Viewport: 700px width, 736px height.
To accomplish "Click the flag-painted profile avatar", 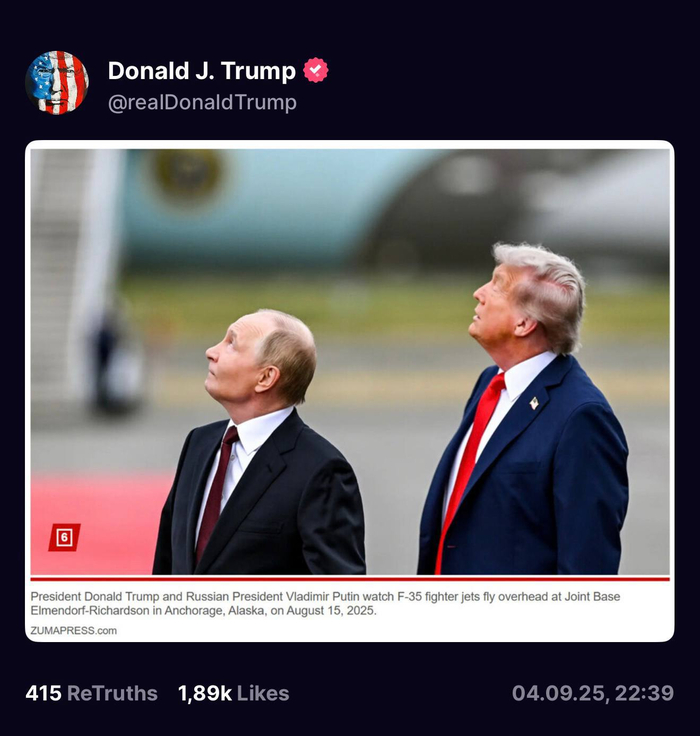I will [x=57, y=83].
